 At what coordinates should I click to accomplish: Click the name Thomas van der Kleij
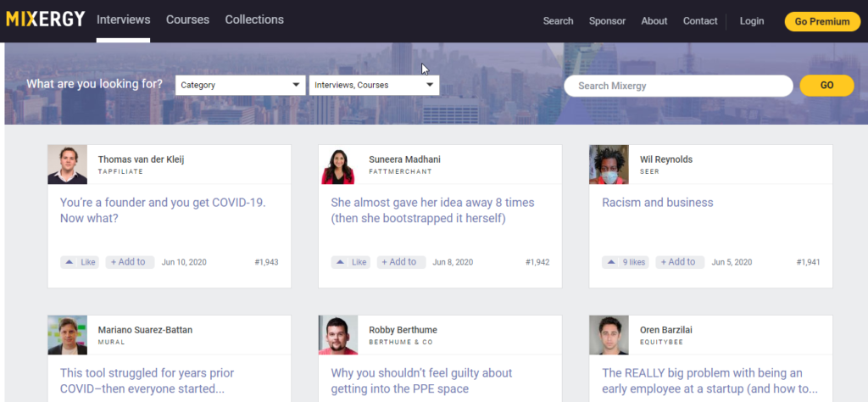[x=142, y=159]
